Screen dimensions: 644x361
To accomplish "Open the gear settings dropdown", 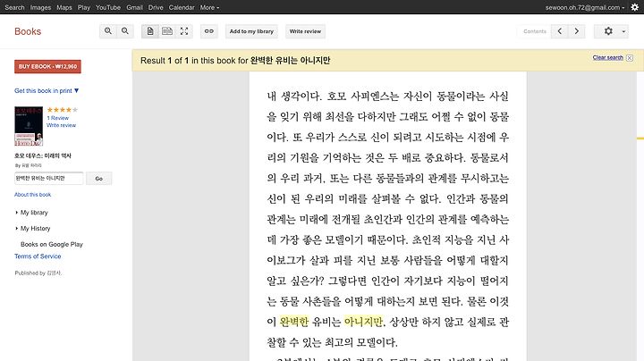I will coord(611,31).
